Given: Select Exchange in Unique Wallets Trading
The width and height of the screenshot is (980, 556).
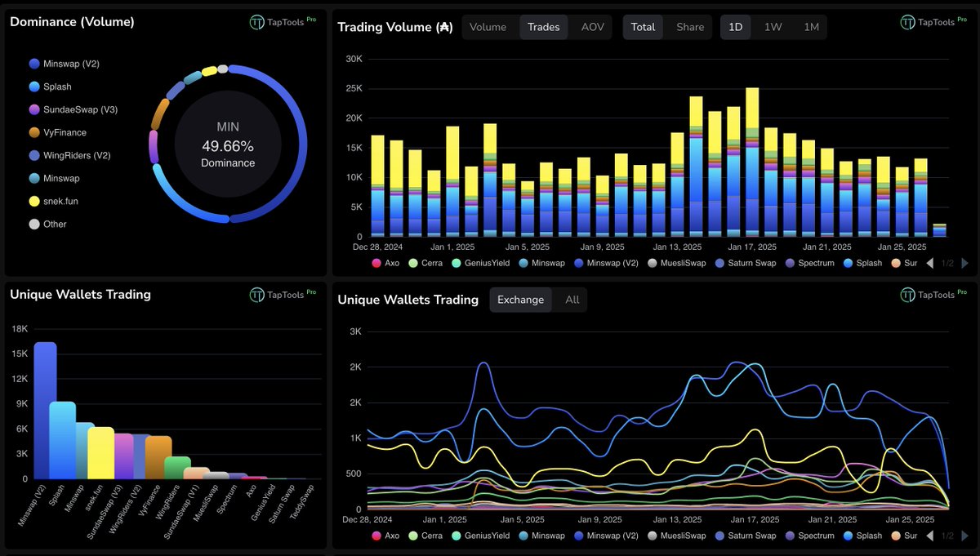Looking at the screenshot, I should pyautogui.click(x=521, y=300).
